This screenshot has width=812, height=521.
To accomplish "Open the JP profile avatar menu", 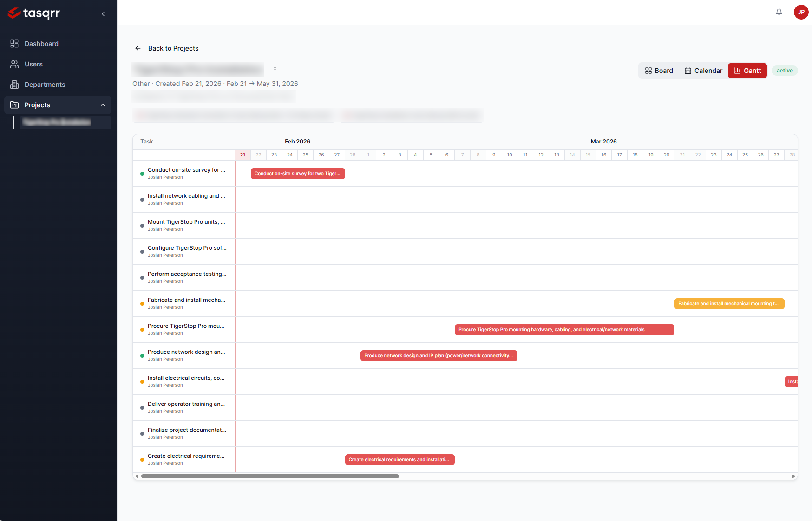I will [x=801, y=12].
